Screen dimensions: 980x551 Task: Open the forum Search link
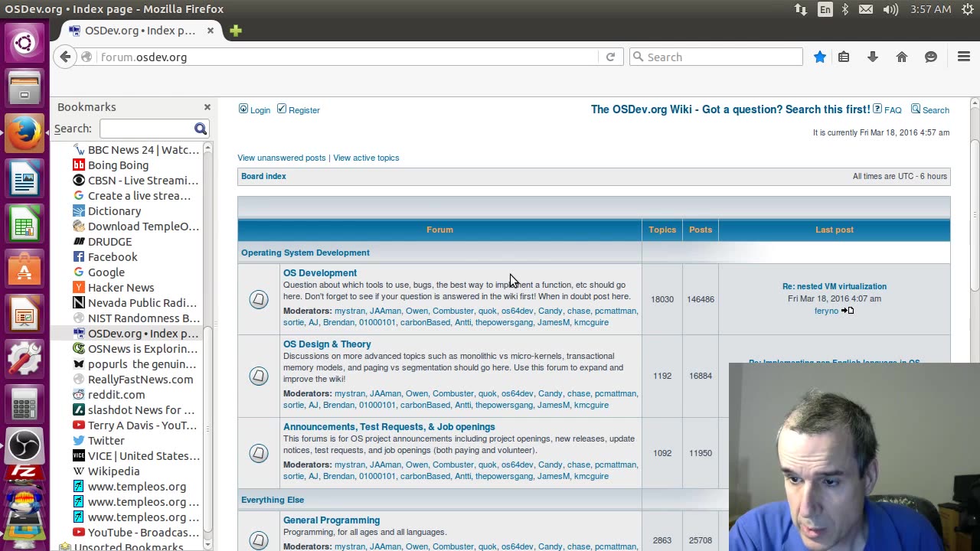936,110
